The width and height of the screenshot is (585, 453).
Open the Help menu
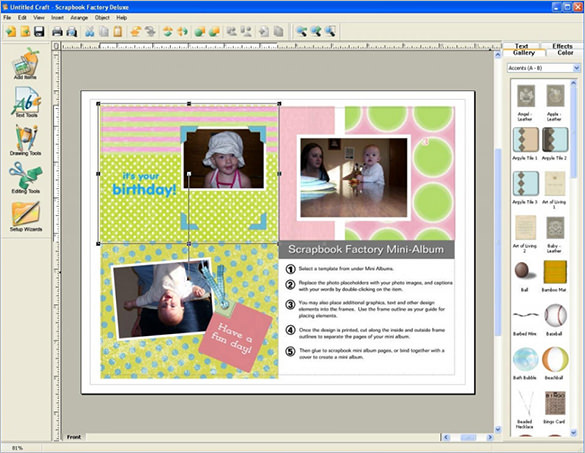point(122,18)
